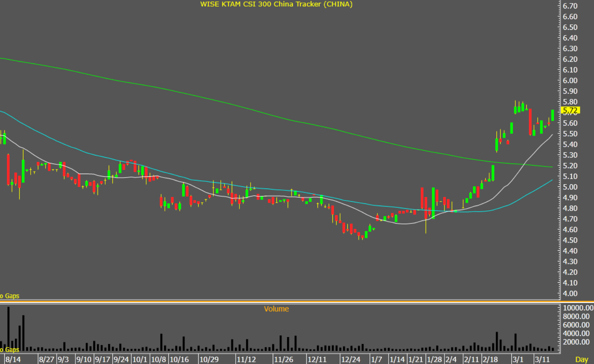Click the Volume panel heading

tap(276, 309)
